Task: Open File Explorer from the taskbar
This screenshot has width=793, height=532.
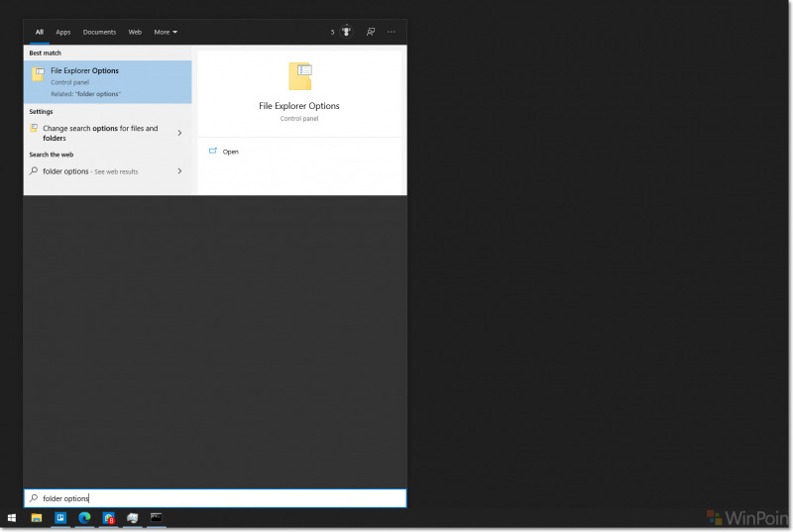Action: (37, 518)
